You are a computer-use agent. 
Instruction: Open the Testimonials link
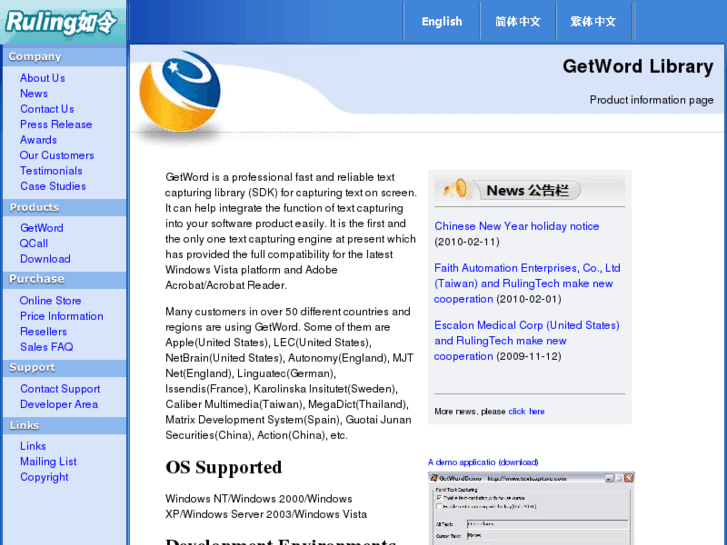(x=51, y=171)
